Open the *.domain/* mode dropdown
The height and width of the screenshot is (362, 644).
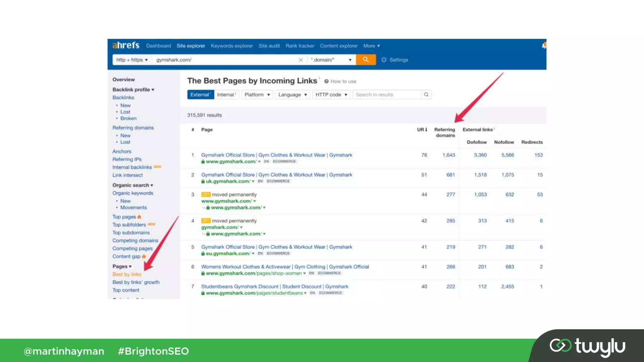[x=331, y=60]
